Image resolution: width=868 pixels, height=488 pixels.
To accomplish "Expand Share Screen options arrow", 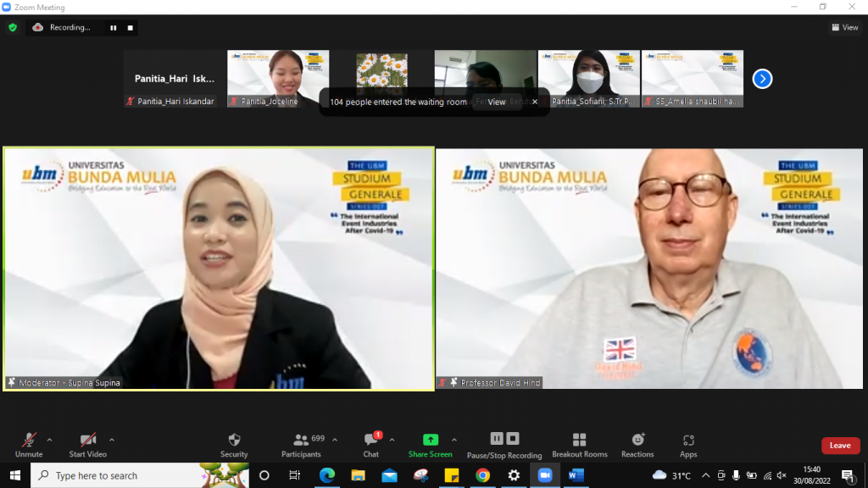I will tap(454, 440).
